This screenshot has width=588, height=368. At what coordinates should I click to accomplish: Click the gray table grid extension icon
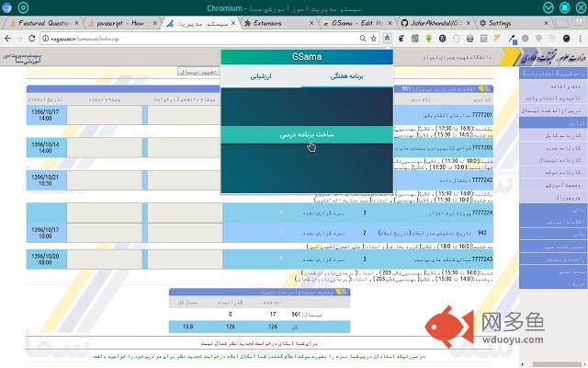pos(484,38)
